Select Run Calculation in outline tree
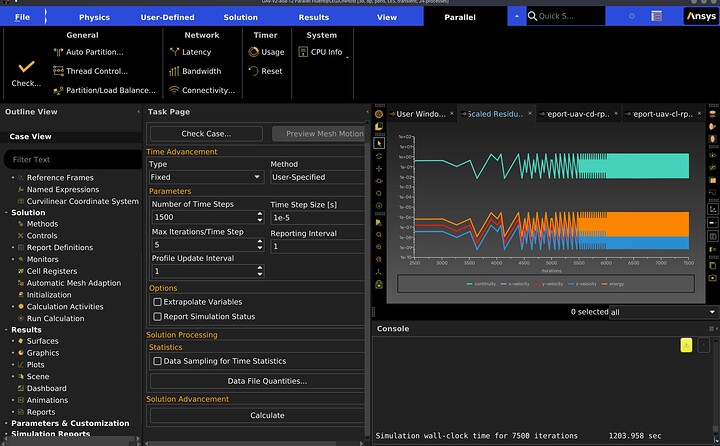720x446 pixels. [55, 318]
